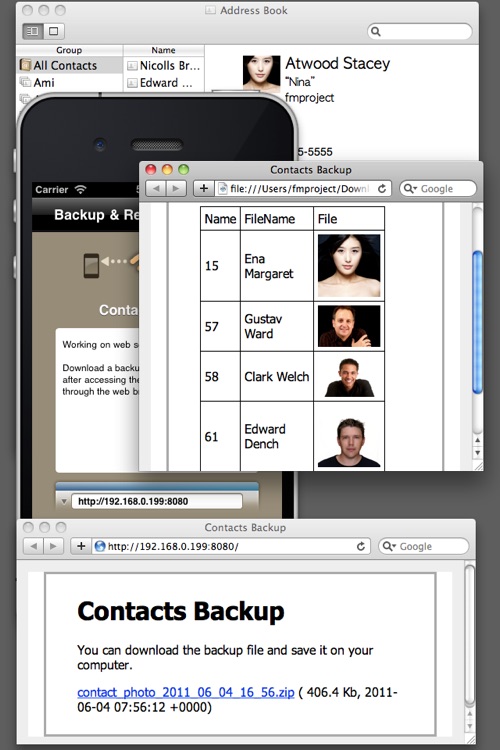Click the Forward arrow in bottom Contacts Backup window
Screen dimensions: 500x750
click(54, 546)
